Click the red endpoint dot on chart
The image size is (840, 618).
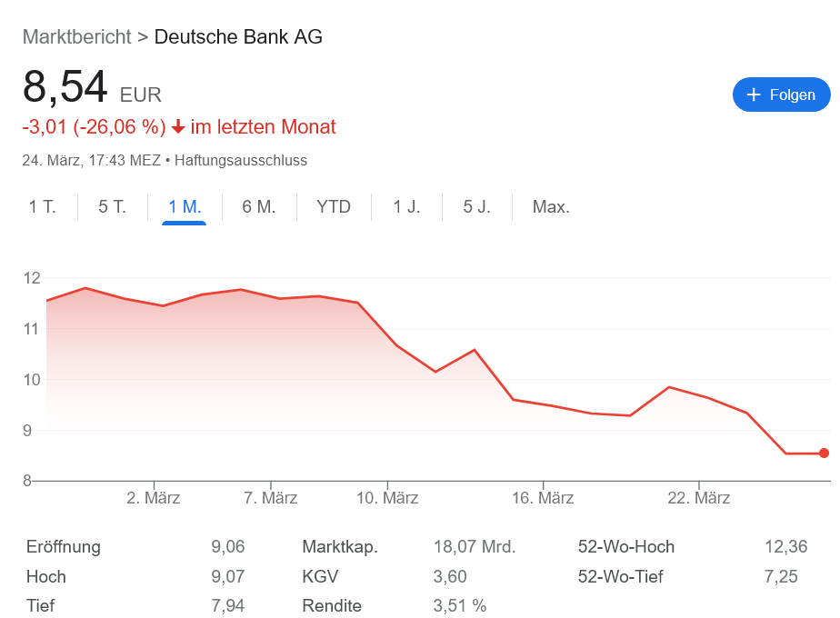(824, 453)
